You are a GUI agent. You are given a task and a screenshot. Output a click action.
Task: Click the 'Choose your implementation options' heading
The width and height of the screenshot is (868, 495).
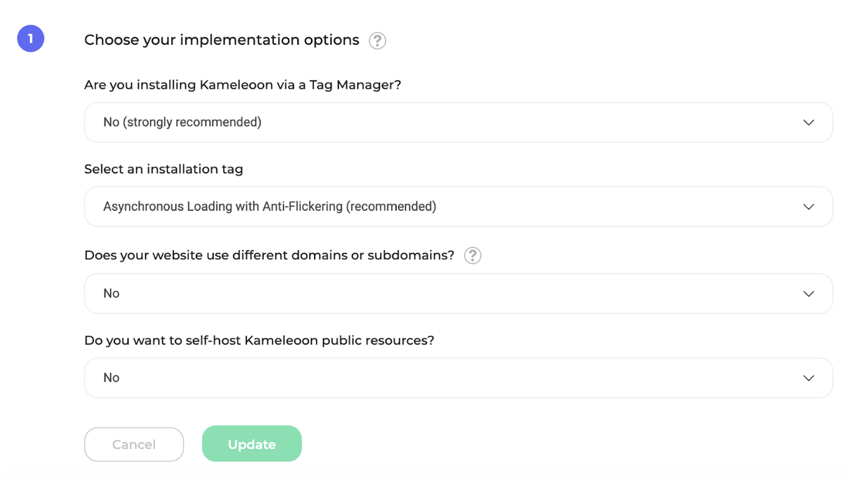(221, 40)
